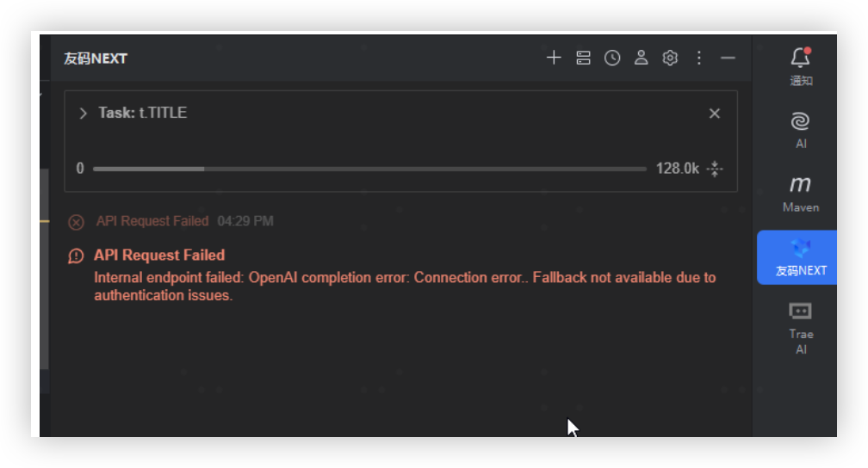This screenshot has width=868, height=468.
Task: Close the current task with the X
Action: coord(714,114)
